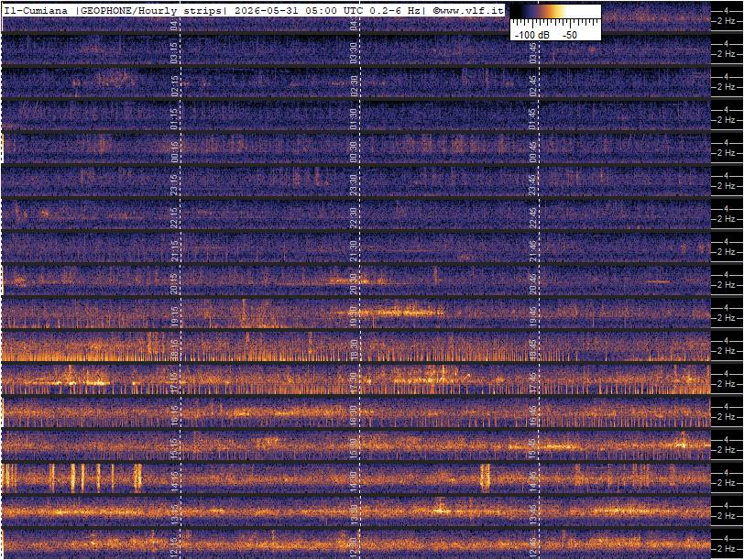Viewport: 744px width, 560px height.
Task: Click the 02:45 time marker
Action: tap(533, 86)
